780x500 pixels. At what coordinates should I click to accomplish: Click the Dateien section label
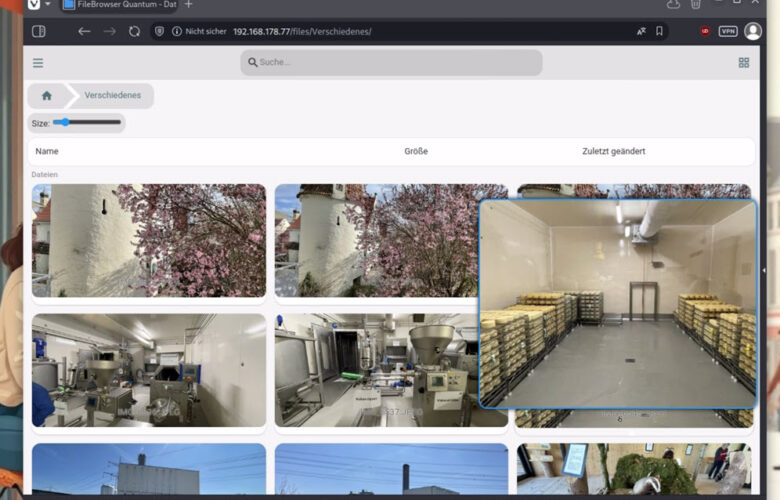(x=44, y=175)
